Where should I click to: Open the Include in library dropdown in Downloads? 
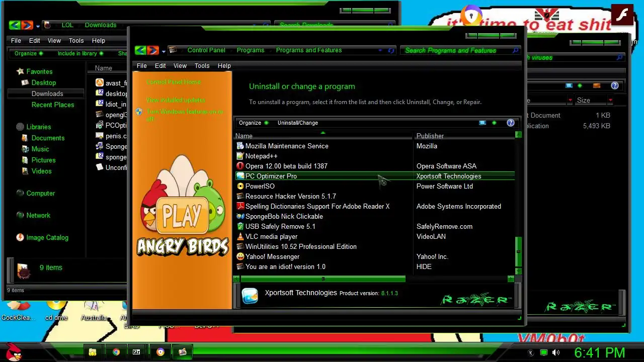click(80, 53)
